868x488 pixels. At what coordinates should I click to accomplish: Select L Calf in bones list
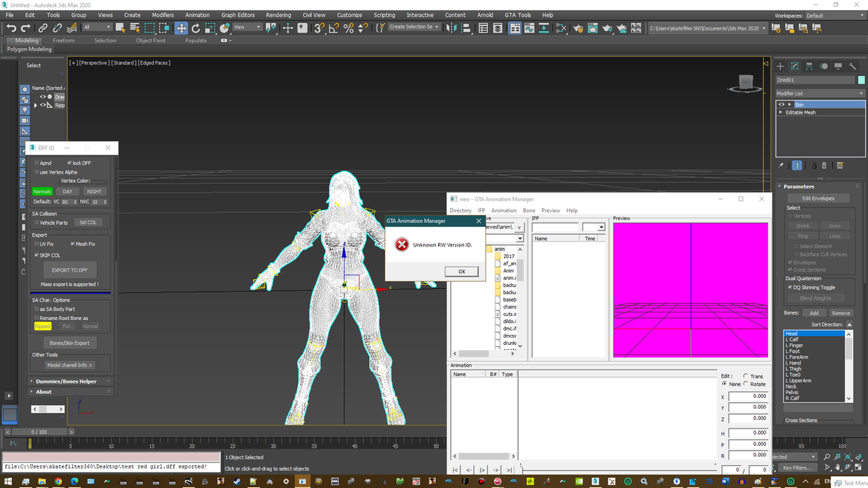pos(814,340)
